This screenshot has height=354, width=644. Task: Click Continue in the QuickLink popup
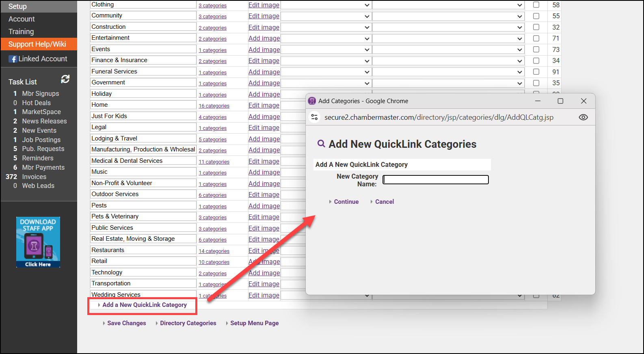pyautogui.click(x=346, y=202)
